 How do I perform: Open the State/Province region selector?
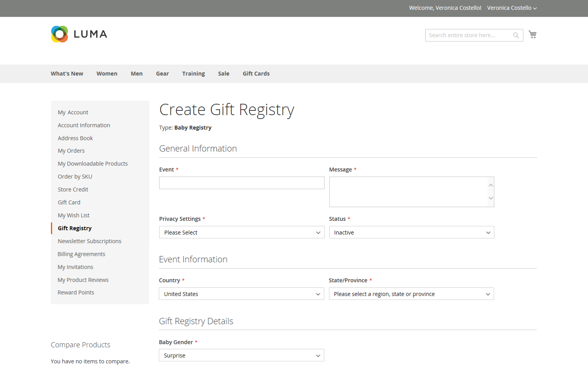pos(411,294)
